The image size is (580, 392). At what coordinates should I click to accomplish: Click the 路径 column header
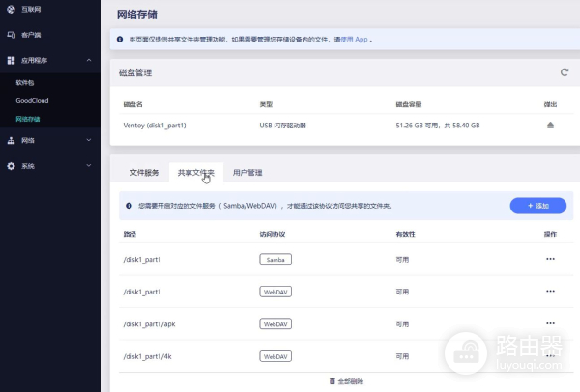pyautogui.click(x=130, y=234)
